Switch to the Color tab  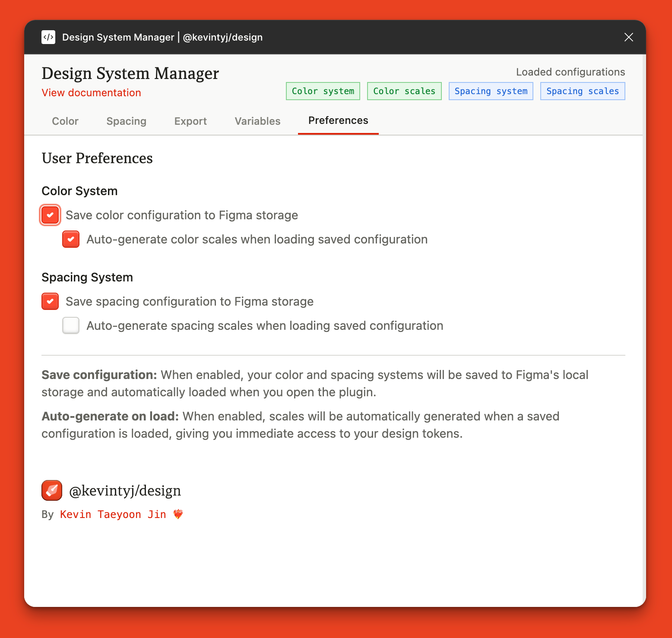[x=65, y=121]
